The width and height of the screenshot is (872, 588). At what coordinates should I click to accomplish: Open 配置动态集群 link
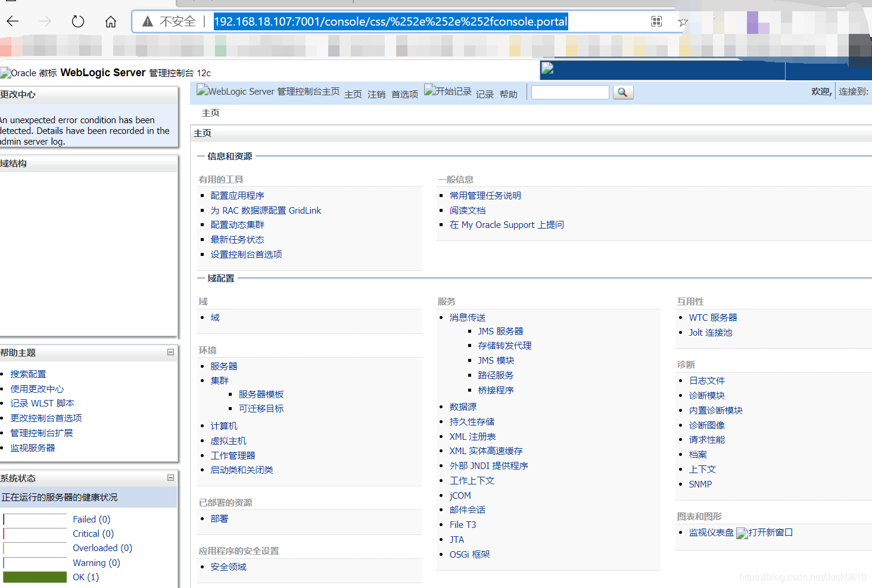pyautogui.click(x=237, y=224)
